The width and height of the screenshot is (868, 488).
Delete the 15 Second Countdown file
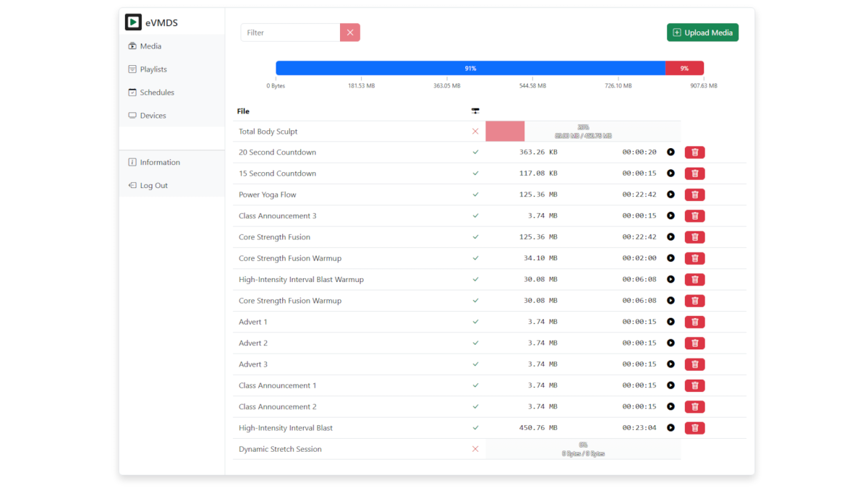694,174
